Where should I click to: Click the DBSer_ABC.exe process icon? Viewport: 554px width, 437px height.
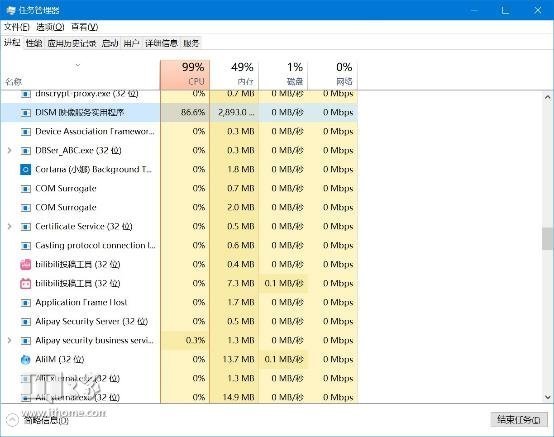coord(25,151)
